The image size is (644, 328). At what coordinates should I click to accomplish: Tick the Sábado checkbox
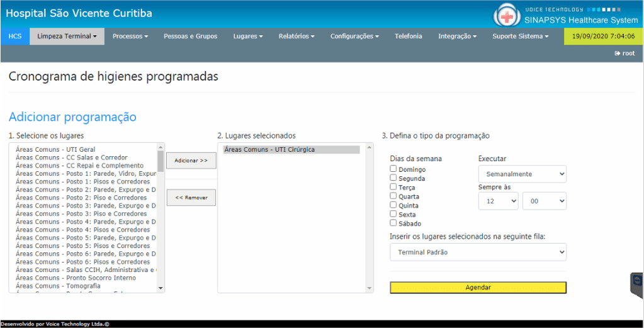pyautogui.click(x=393, y=223)
